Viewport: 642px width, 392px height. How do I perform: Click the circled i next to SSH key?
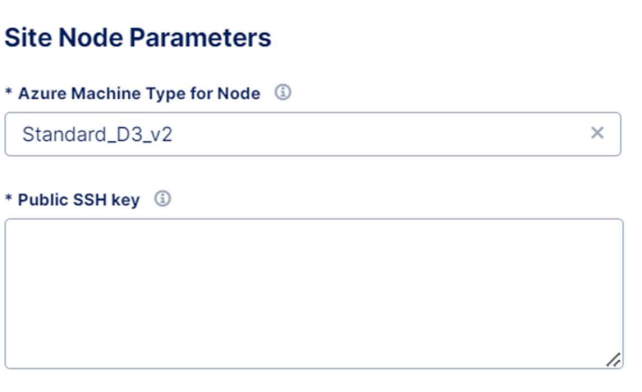(163, 199)
